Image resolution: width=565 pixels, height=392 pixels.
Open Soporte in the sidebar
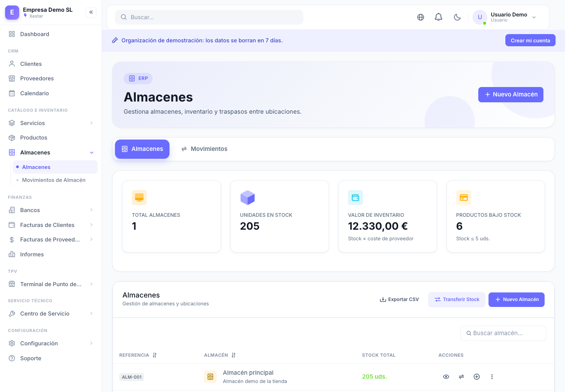pyautogui.click(x=51, y=358)
